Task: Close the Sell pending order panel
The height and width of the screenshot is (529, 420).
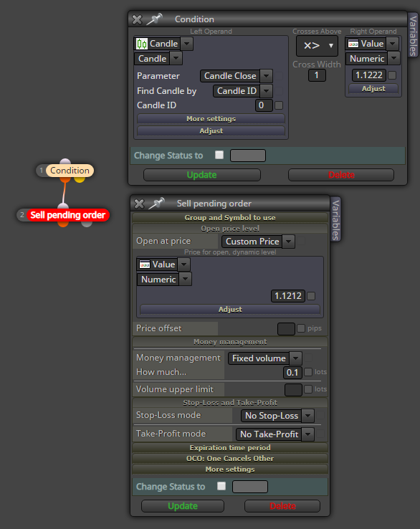Action: 139,204
